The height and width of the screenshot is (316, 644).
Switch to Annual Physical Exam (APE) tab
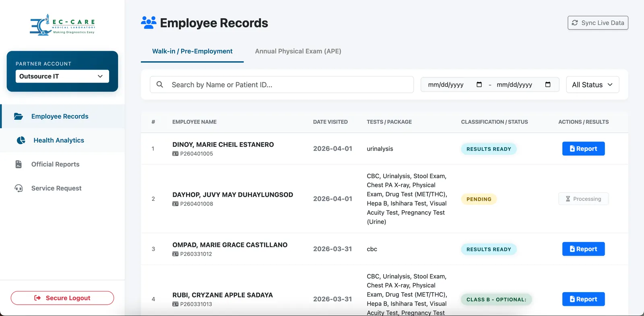point(298,51)
